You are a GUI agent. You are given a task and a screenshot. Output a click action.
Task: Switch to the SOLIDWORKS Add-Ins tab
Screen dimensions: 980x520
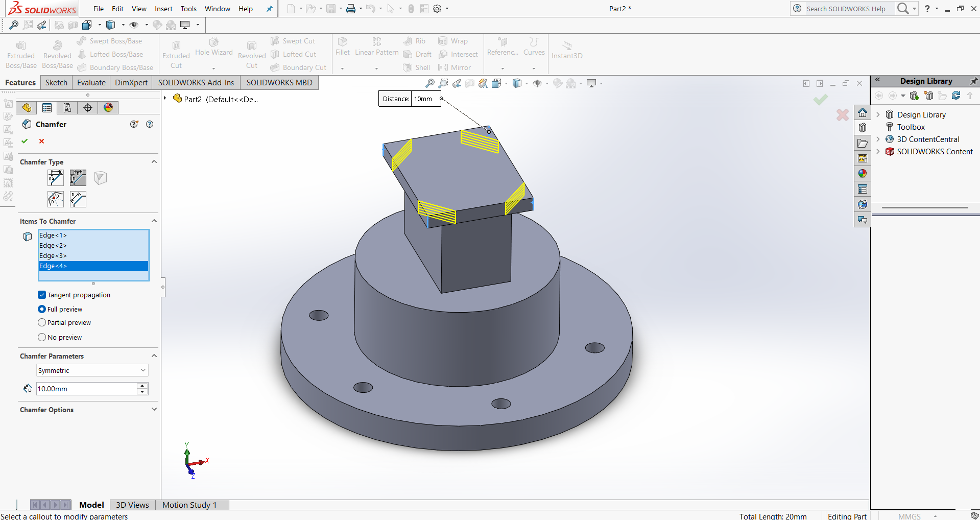click(x=196, y=82)
